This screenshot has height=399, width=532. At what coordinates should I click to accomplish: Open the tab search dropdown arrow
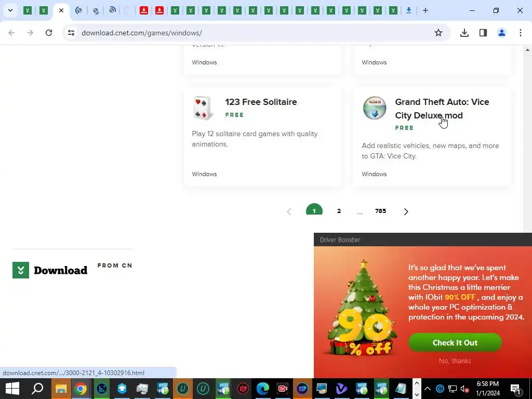10,10
